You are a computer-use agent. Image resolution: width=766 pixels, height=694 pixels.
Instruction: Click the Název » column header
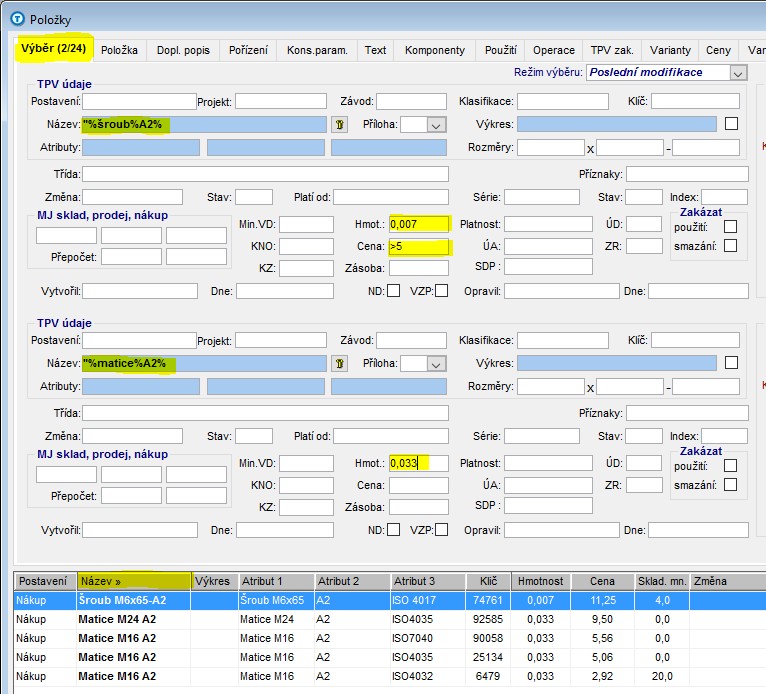point(134,581)
